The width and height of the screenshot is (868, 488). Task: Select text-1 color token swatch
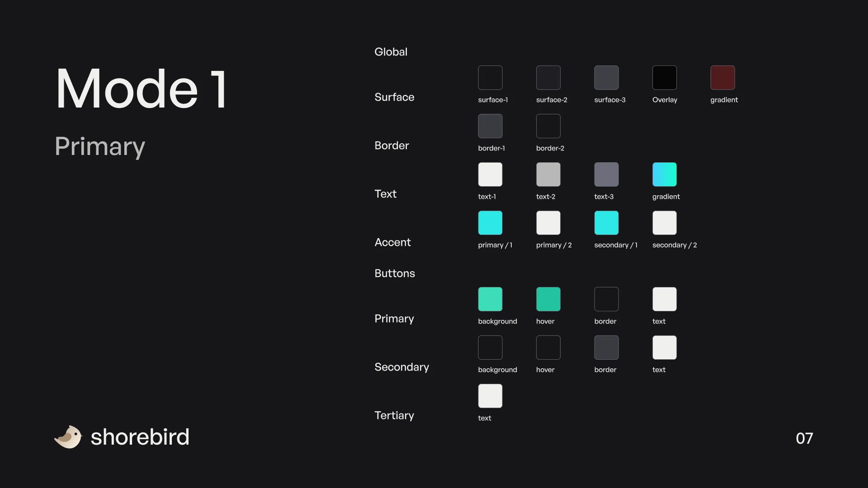click(x=490, y=174)
